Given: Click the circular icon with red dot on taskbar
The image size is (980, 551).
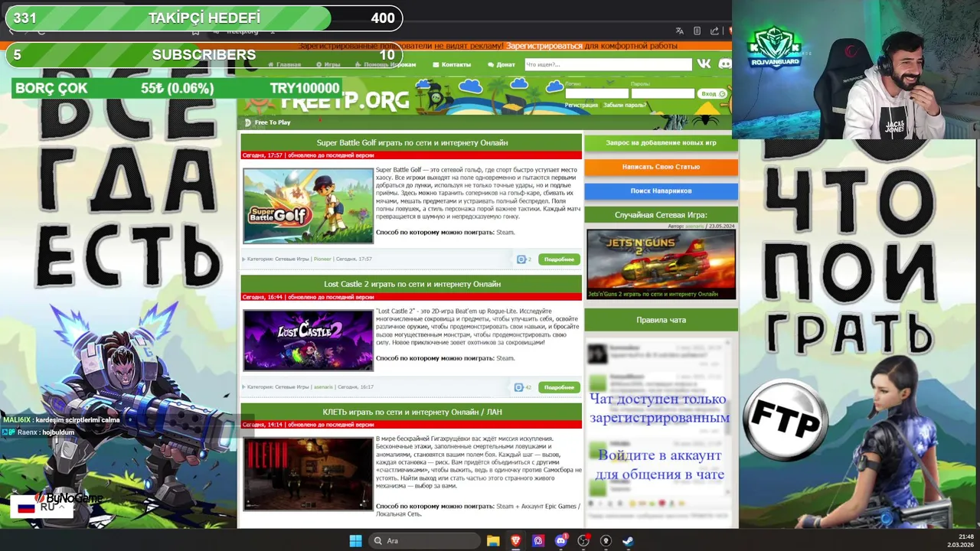Looking at the screenshot, I should [x=583, y=541].
